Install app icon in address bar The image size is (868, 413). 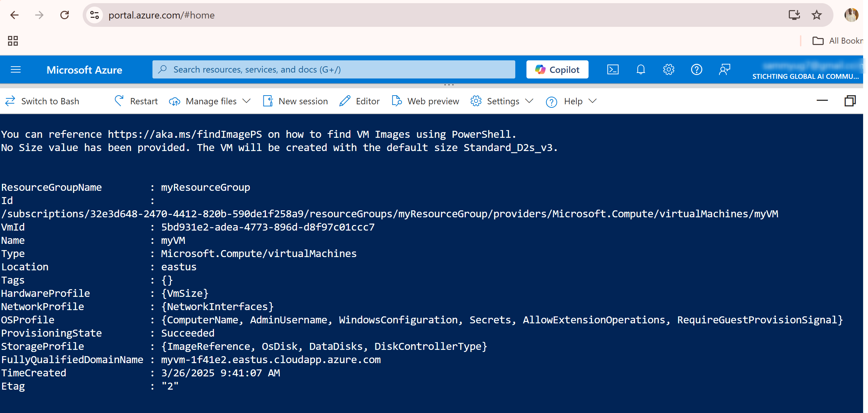pyautogui.click(x=794, y=15)
